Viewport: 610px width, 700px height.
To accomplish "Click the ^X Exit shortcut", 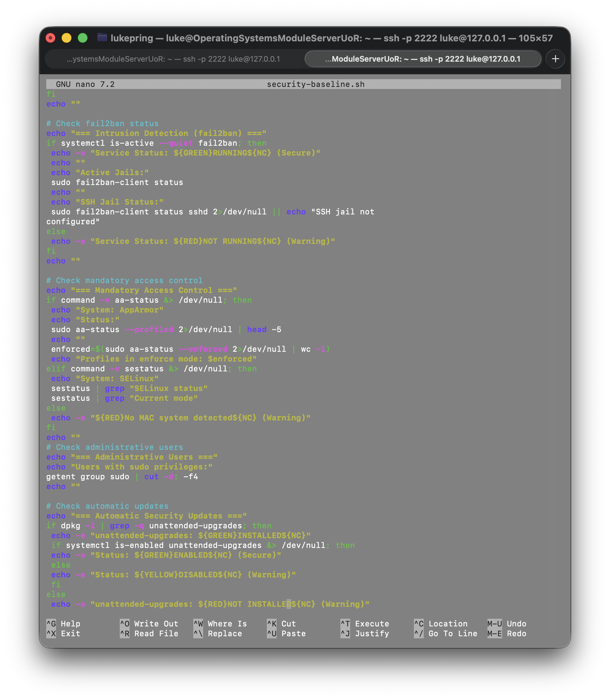I will click(63, 634).
